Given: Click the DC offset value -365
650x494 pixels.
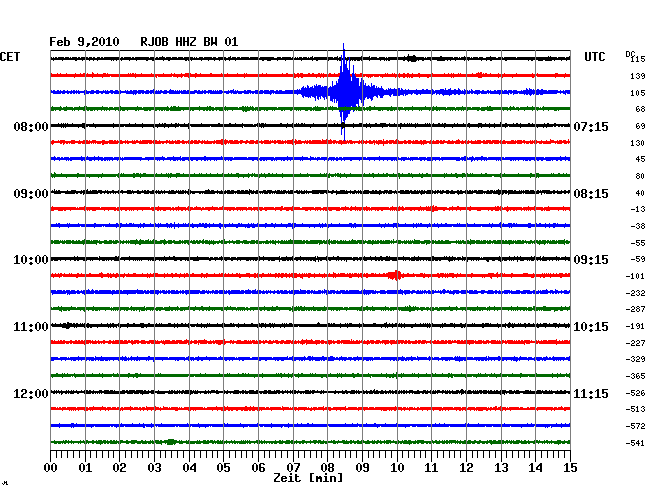Looking at the screenshot, I should pyautogui.click(x=635, y=376).
